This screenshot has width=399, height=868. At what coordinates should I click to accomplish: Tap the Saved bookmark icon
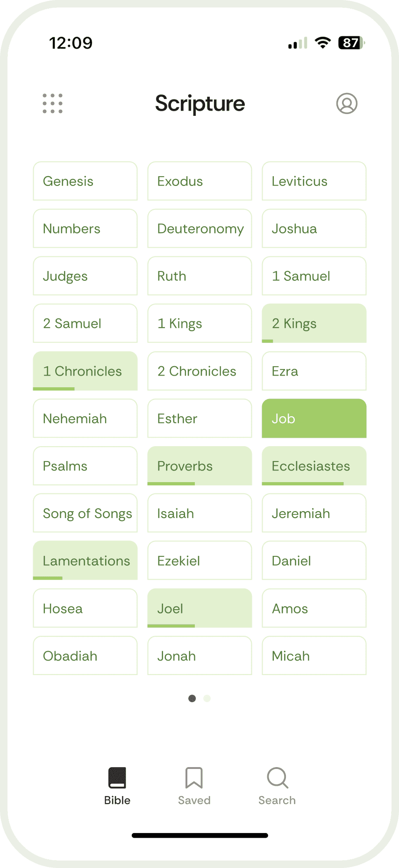pyautogui.click(x=194, y=778)
